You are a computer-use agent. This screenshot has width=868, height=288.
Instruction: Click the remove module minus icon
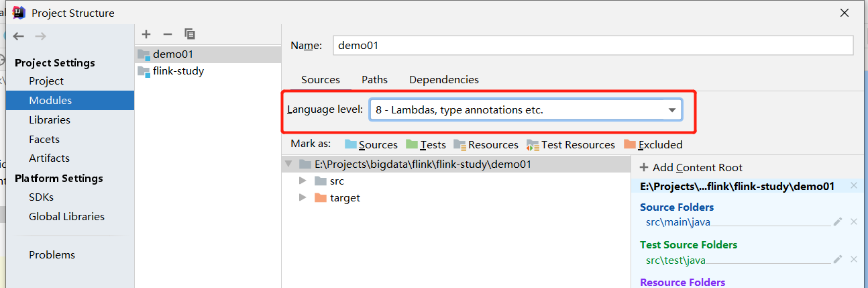pos(168,34)
